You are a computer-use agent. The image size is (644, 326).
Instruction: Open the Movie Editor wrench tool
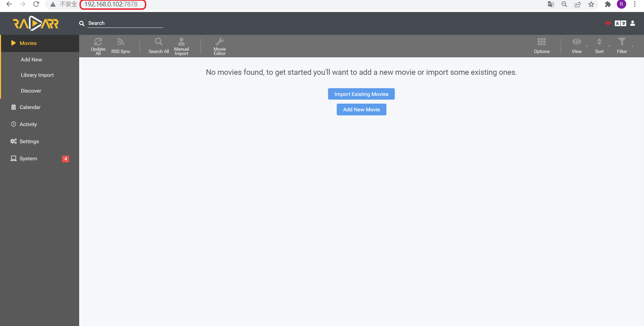tap(220, 46)
